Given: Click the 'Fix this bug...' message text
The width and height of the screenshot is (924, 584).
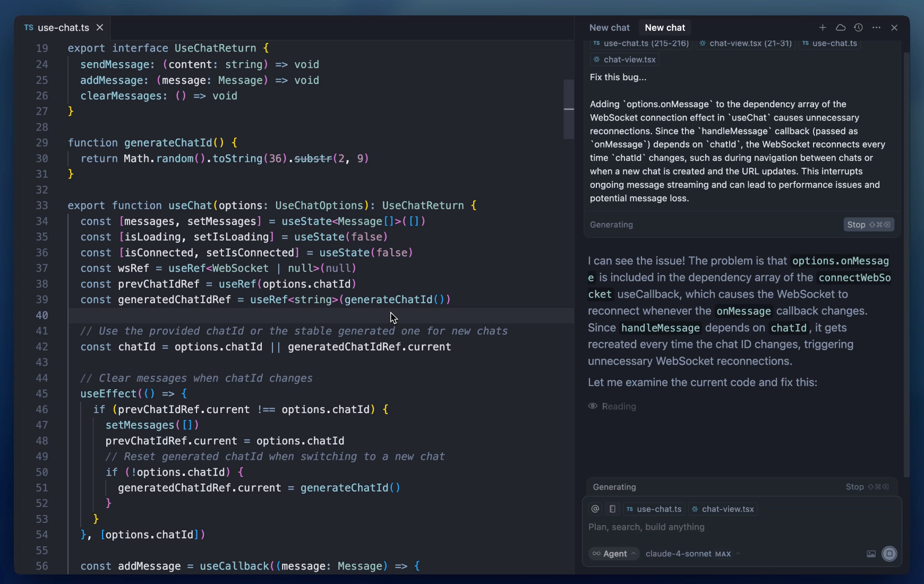Looking at the screenshot, I should (618, 77).
